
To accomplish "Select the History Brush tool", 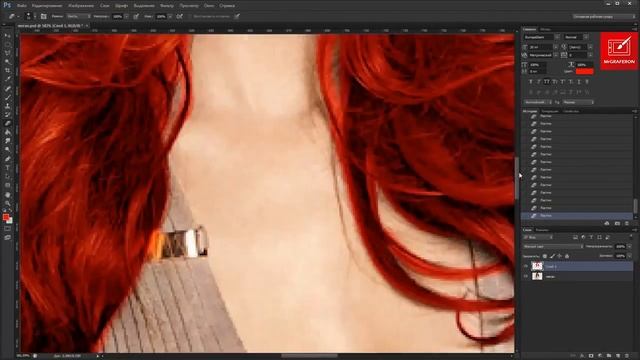I will pos(7,114).
